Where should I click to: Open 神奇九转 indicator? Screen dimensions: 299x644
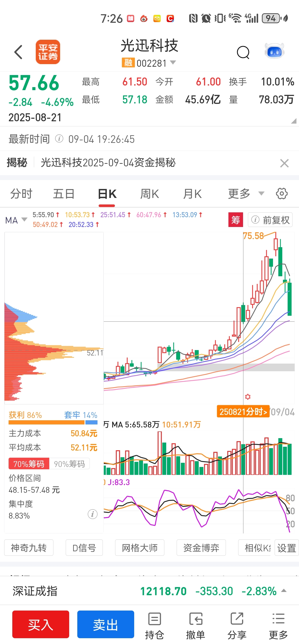[29, 548]
